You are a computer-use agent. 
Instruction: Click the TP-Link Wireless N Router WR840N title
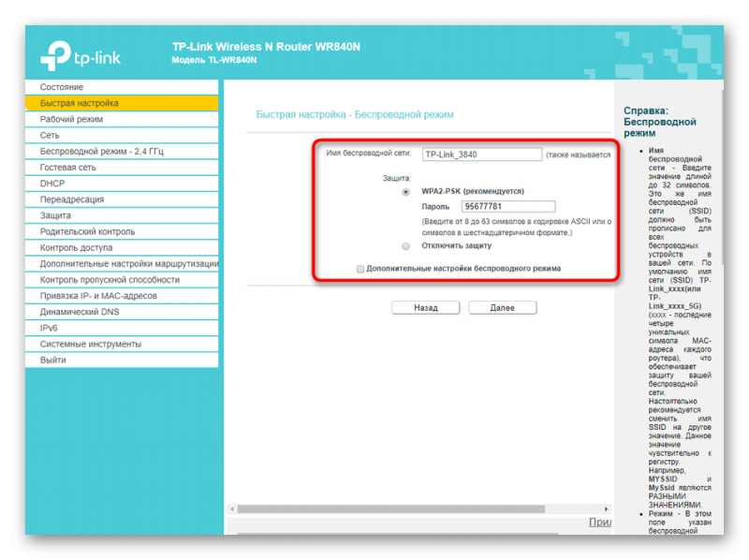(x=266, y=47)
